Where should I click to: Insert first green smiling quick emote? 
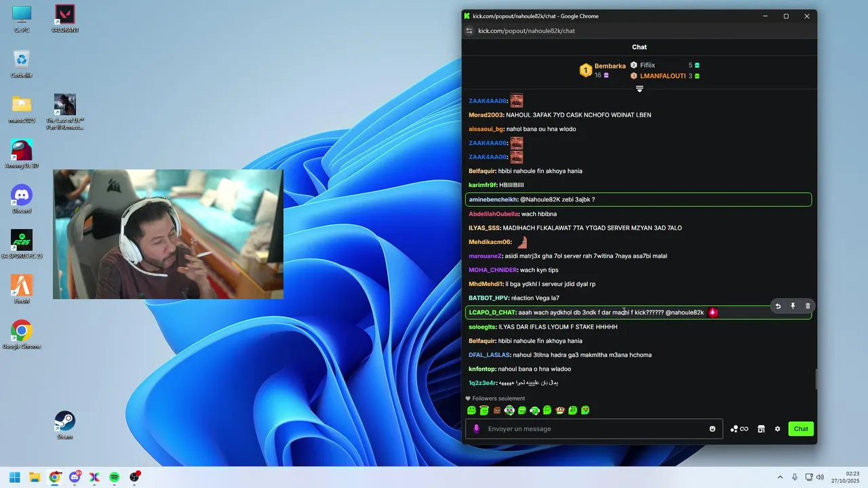coord(471,410)
